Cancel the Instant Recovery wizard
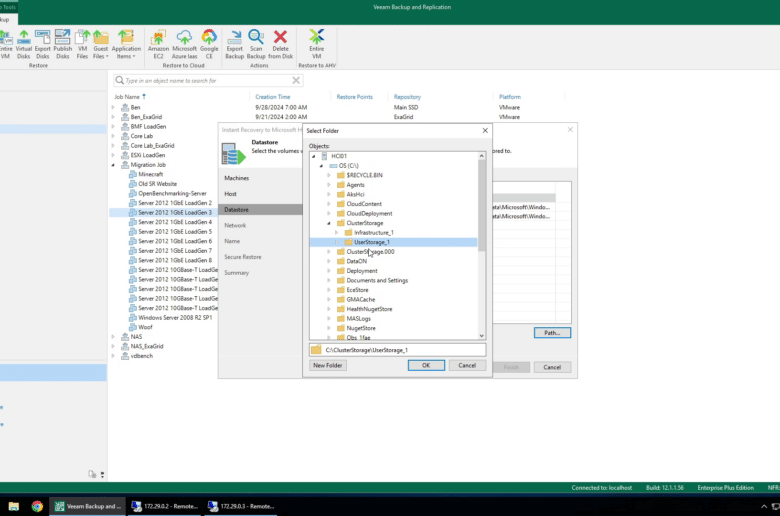This screenshot has height=516, width=780. pyautogui.click(x=552, y=367)
